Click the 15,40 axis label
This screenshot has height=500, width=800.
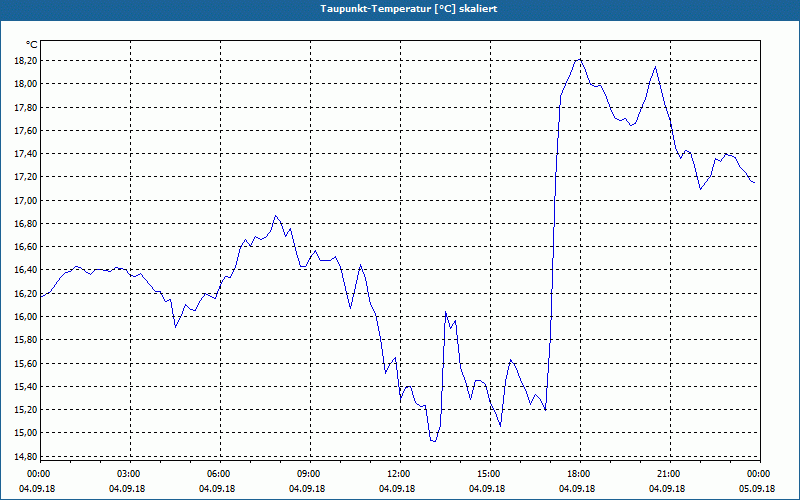28,387
